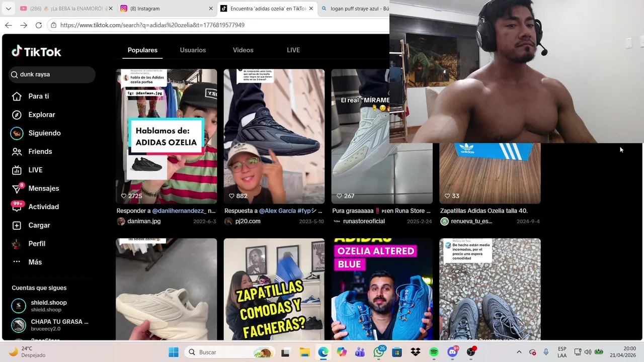Open Actividad notifications icon
The image size is (644, 362).
(x=18, y=207)
